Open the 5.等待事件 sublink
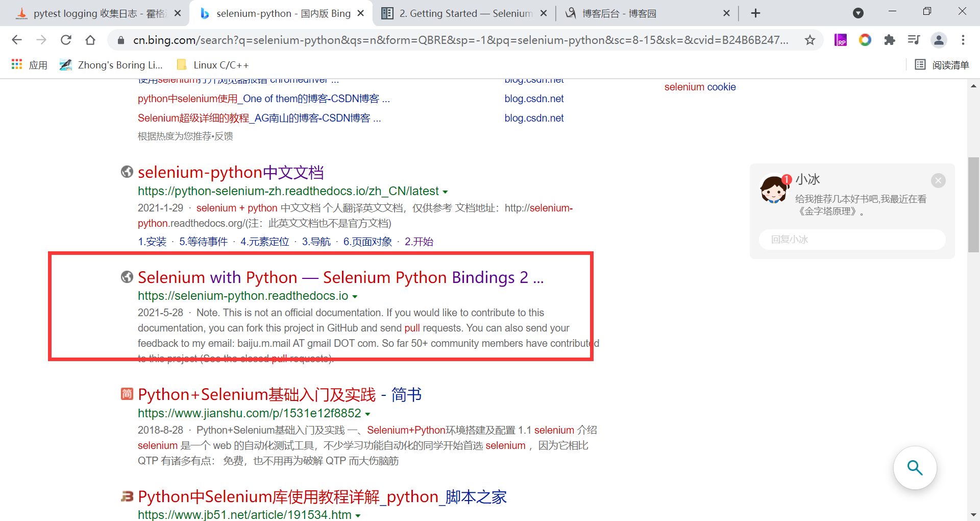This screenshot has height=521, width=980. (203, 242)
